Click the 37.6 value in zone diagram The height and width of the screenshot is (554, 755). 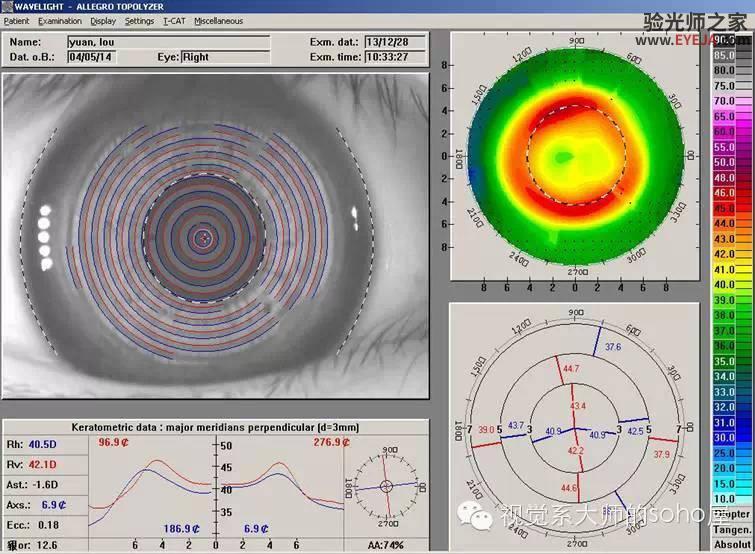coord(613,347)
